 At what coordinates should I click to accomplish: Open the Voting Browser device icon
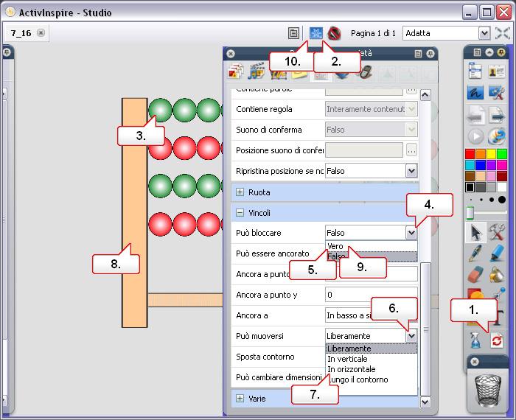365,71
